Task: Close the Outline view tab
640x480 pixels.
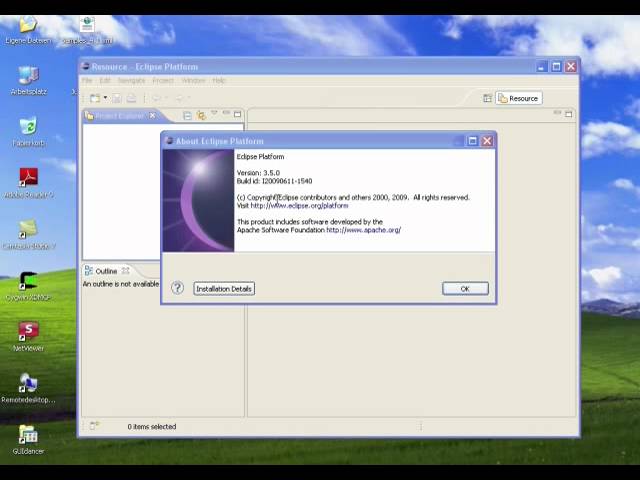Action: 126,271
